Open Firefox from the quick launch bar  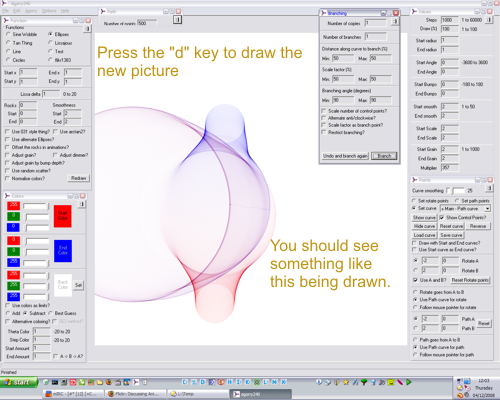(x=109, y=382)
